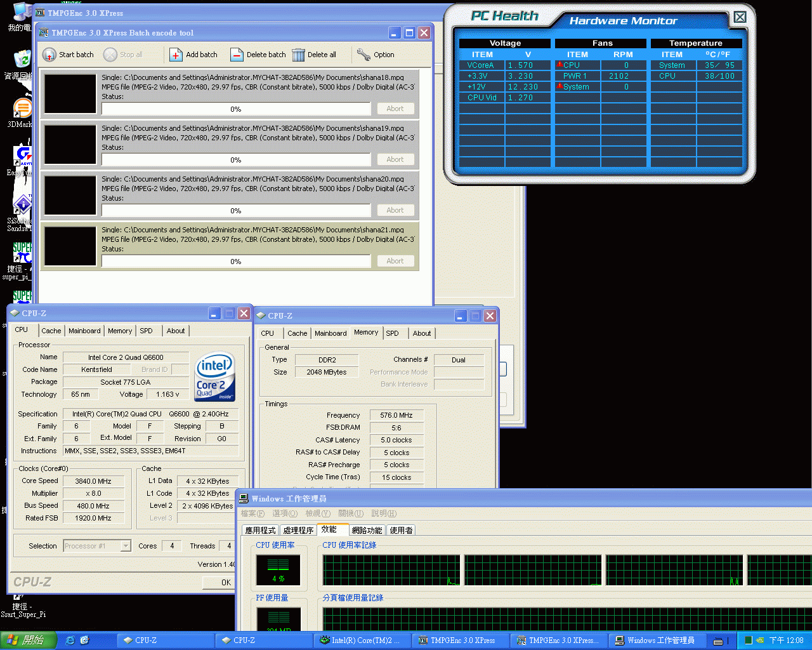Switch to Cache tab in left CPU-Z
Viewport: 812px width, 650px height.
(x=51, y=331)
